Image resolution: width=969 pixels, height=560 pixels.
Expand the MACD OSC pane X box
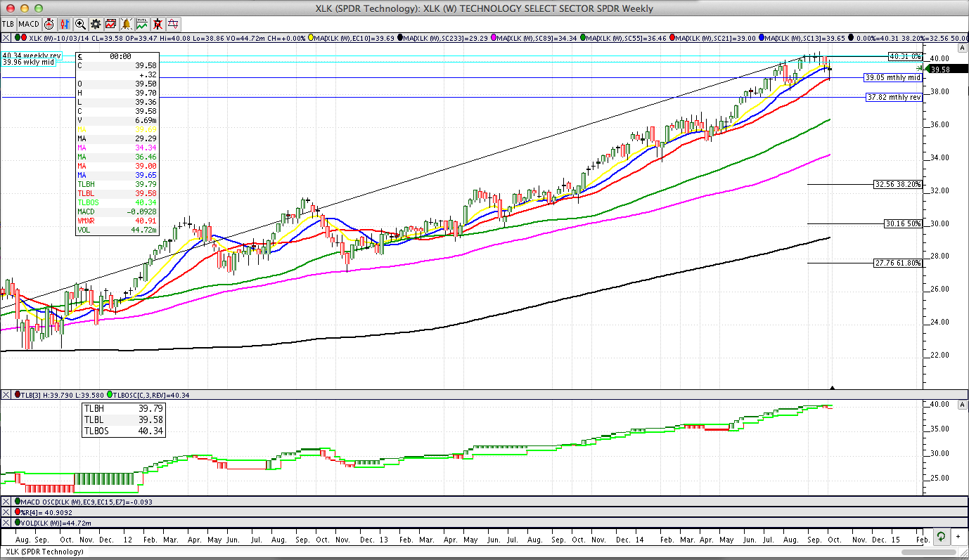[x=6, y=502]
